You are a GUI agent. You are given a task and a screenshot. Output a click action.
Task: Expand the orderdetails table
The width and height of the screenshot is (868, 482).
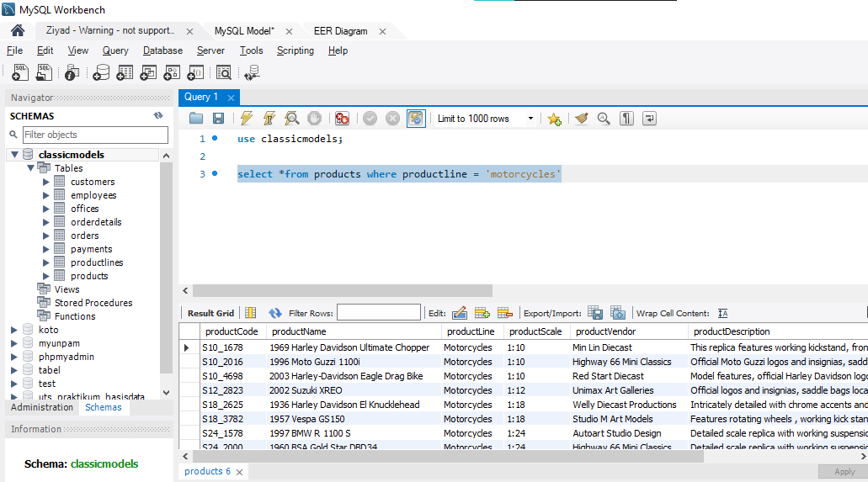click(x=46, y=222)
